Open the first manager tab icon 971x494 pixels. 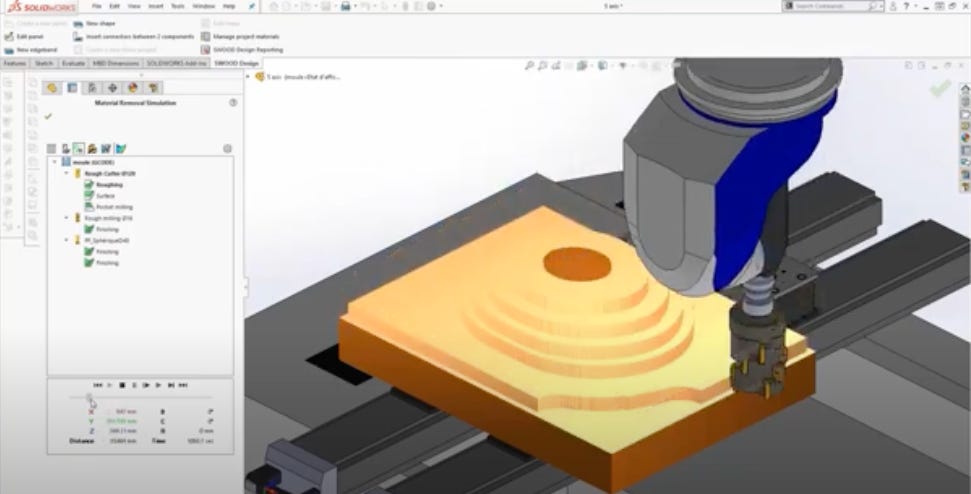coord(52,88)
